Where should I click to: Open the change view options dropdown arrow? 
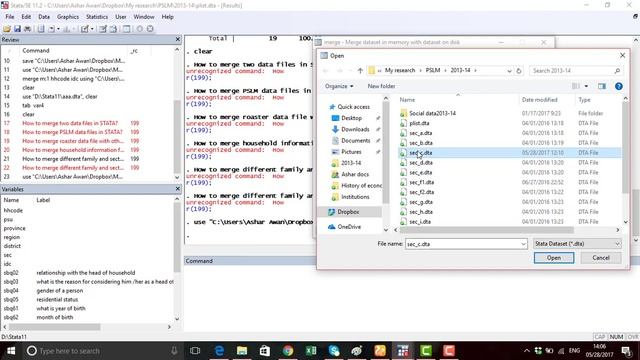tap(586, 86)
